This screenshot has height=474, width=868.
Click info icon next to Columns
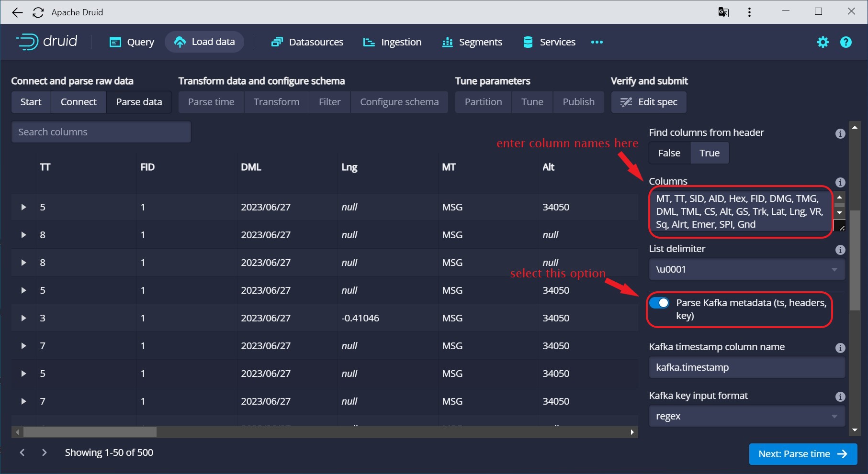click(840, 182)
